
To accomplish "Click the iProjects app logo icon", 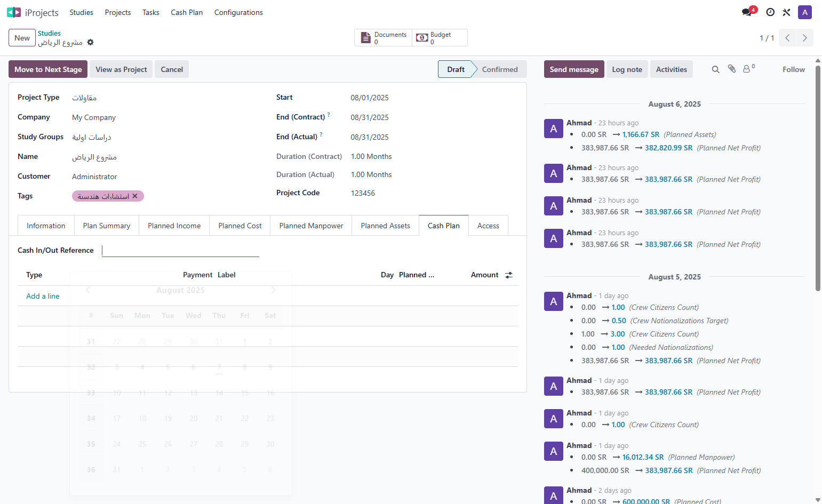I will point(14,12).
